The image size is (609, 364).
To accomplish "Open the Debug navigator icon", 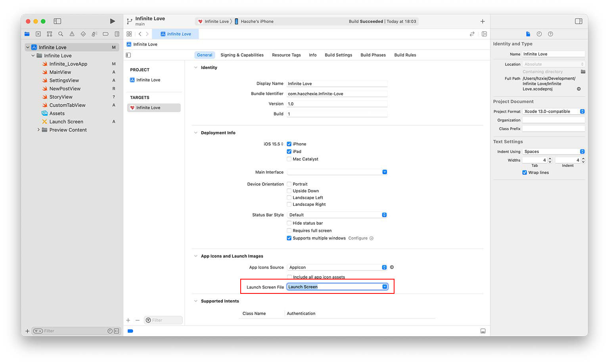I will [94, 34].
